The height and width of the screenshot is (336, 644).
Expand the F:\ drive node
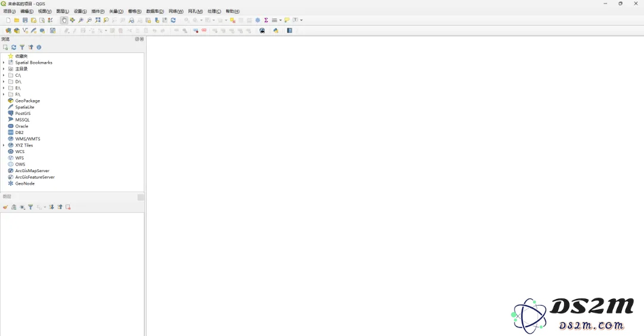click(4, 94)
